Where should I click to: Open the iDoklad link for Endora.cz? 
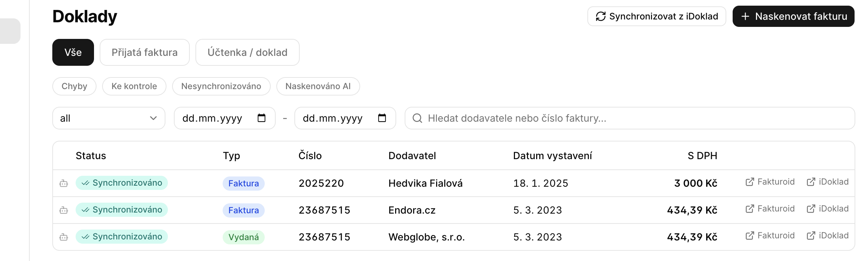828,209
